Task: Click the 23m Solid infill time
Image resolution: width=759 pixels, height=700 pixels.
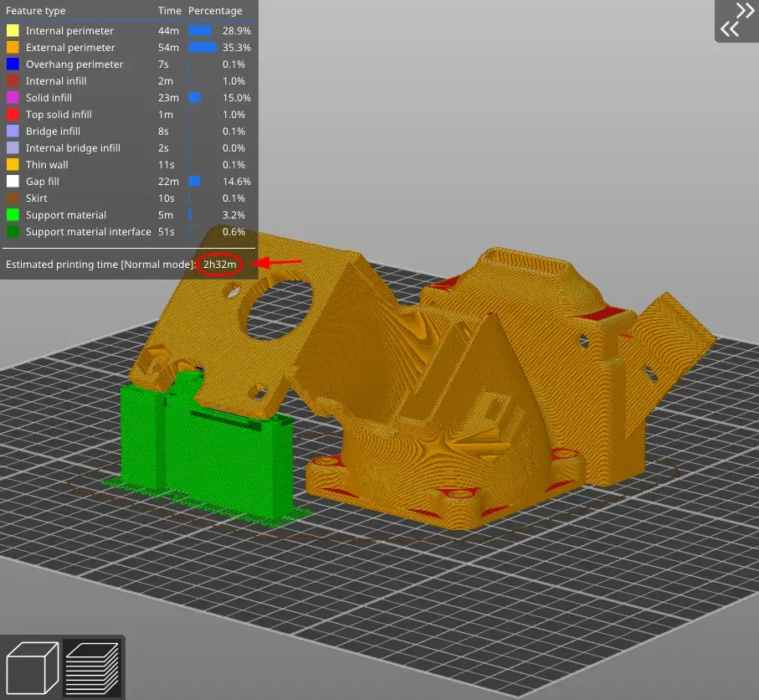Action: pyautogui.click(x=168, y=97)
